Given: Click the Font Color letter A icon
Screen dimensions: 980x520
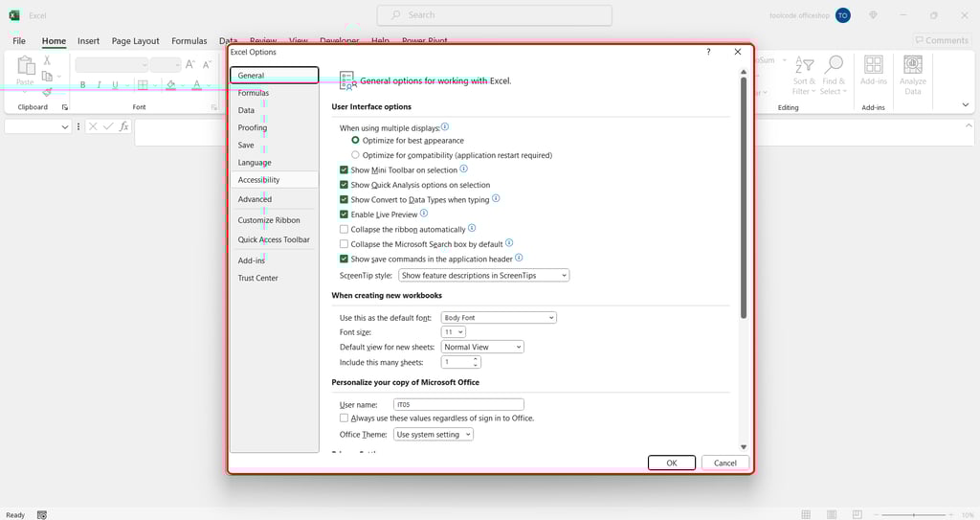Looking at the screenshot, I should pyautogui.click(x=196, y=84).
